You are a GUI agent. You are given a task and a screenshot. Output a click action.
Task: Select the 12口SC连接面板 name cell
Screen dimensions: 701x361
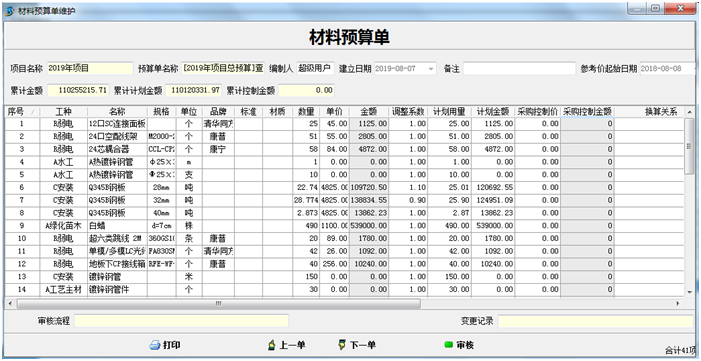pyautogui.click(x=117, y=123)
